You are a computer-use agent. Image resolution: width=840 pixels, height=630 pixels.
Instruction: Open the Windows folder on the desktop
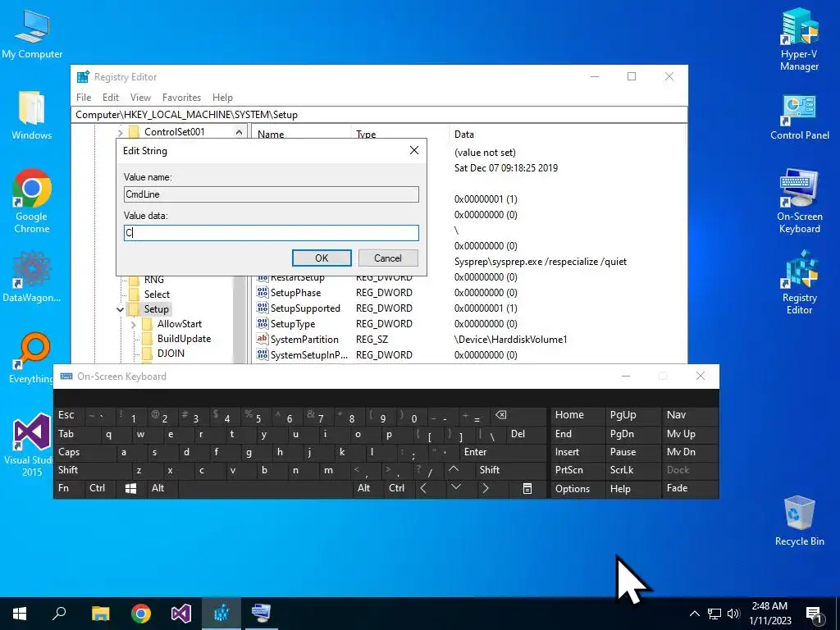(x=32, y=116)
